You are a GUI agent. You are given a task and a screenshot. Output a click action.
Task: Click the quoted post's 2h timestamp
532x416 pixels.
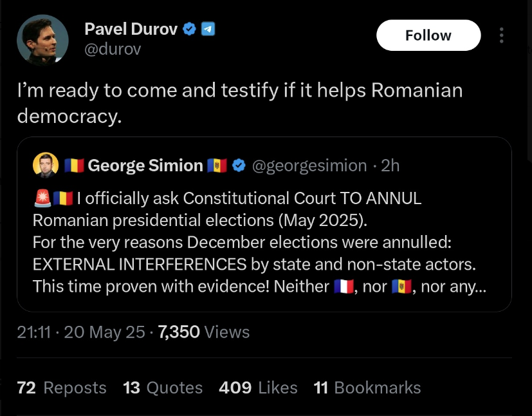390,165
